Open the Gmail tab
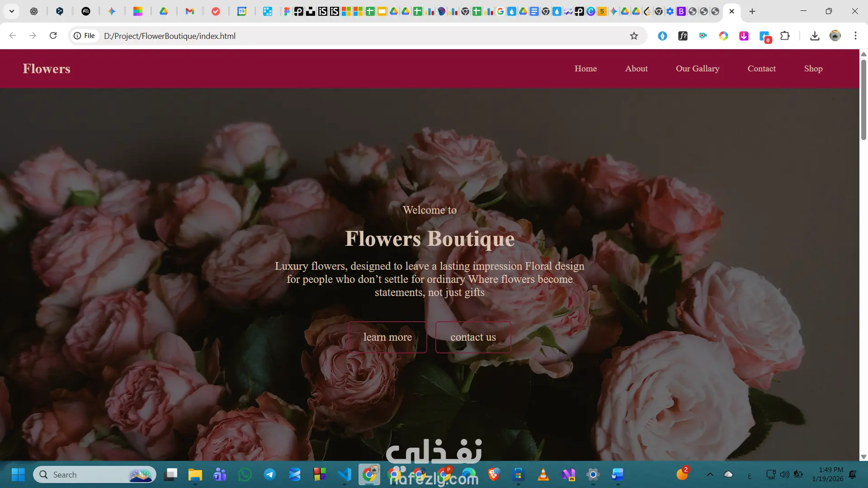 click(x=190, y=11)
